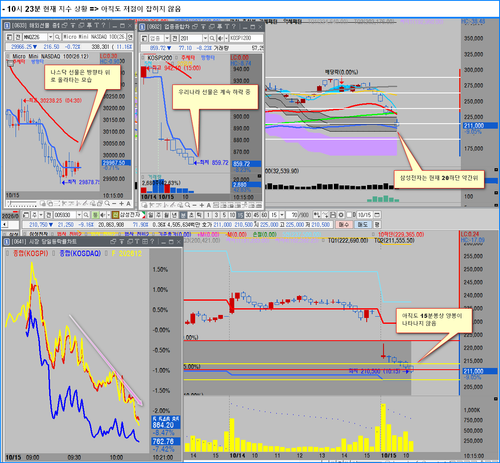Click search magnifier in 해외선물 window
The image size is (500, 463).
pyautogui.click(x=57, y=37)
